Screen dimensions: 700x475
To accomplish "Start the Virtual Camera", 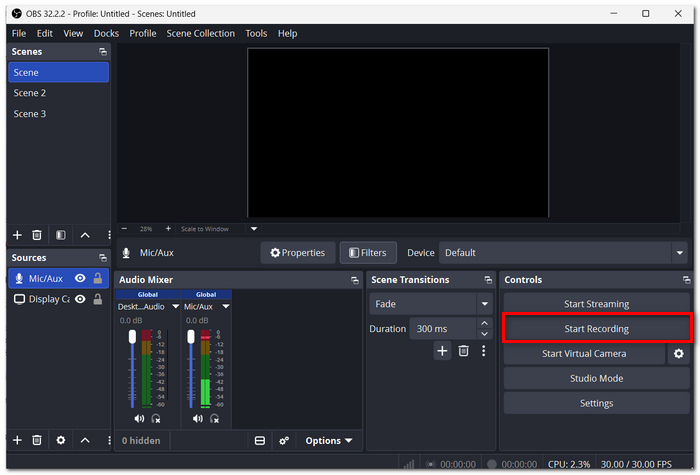I will [584, 354].
